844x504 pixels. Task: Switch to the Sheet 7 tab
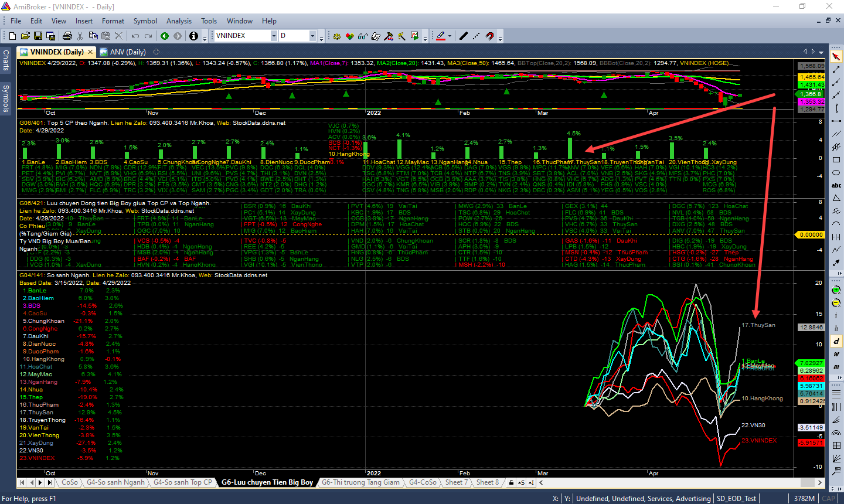pyautogui.click(x=456, y=482)
